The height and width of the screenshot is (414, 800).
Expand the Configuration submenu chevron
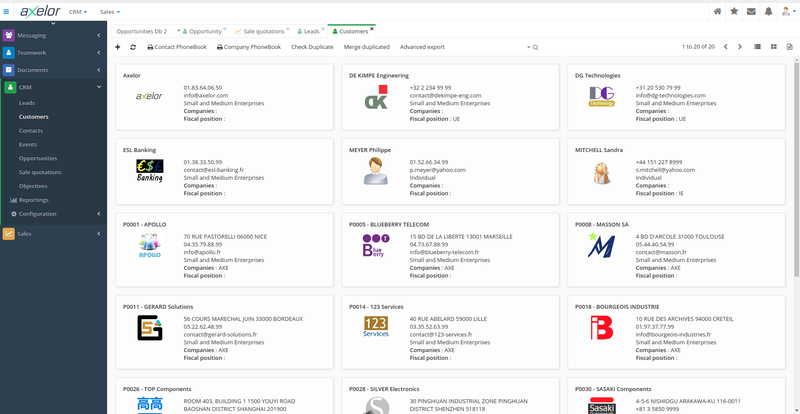coord(98,214)
